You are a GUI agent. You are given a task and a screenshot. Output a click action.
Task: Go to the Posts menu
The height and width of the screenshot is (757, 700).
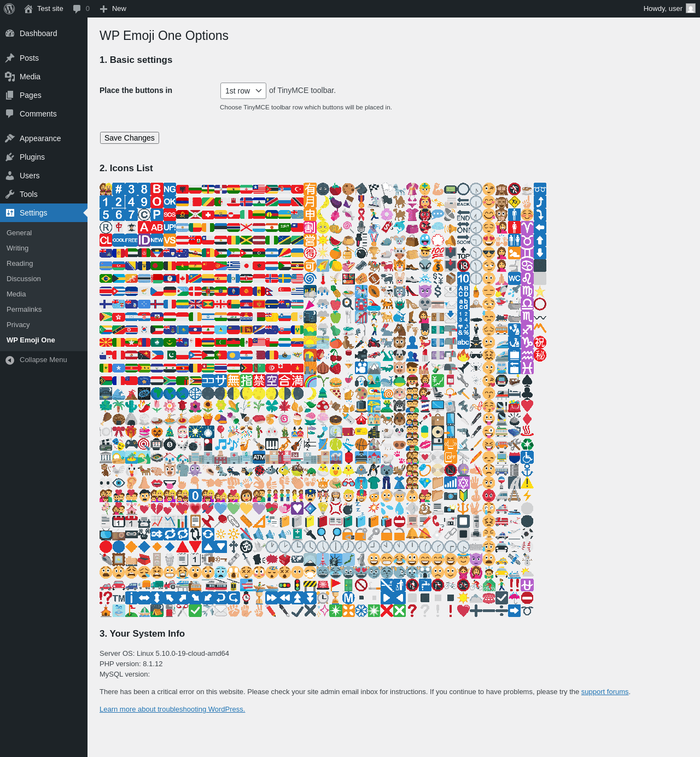(44, 58)
